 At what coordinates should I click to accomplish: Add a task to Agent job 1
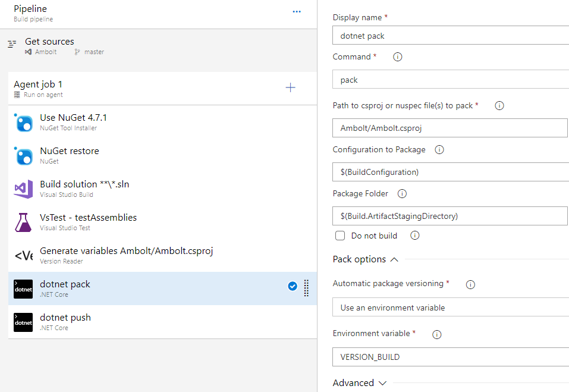click(x=290, y=87)
